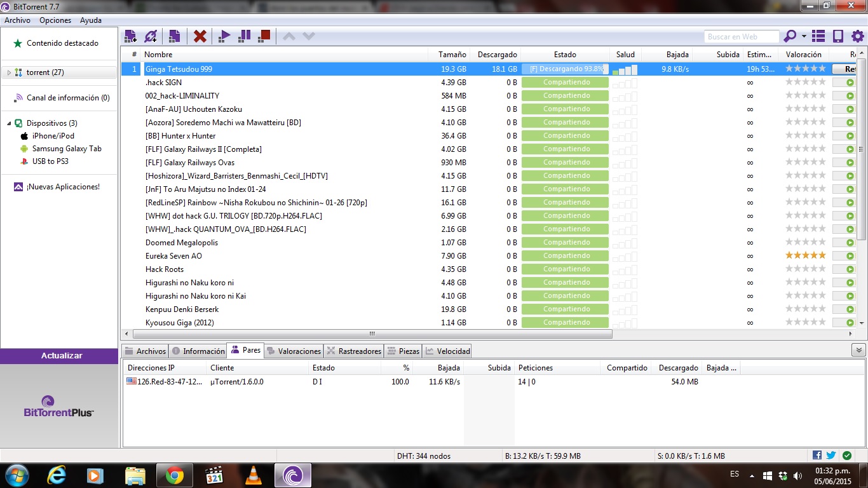The width and height of the screenshot is (868, 488).
Task: Click the Create New Torrent icon
Action: point(174,36)
